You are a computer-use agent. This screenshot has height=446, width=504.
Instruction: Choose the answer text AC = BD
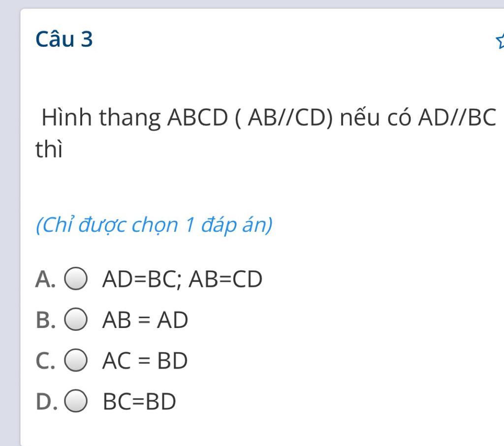145,361
